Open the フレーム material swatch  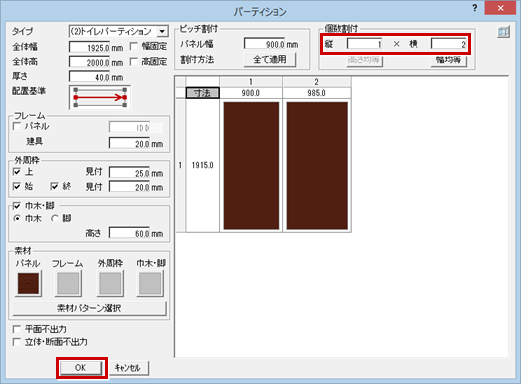68,283
